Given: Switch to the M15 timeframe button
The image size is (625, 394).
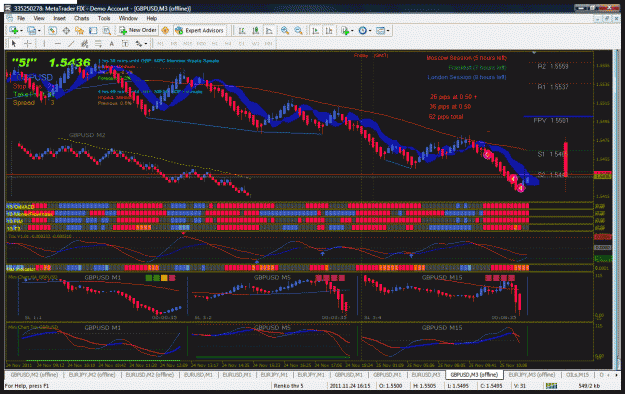Looking at the screenshot, I should click(x=188, y=43).
